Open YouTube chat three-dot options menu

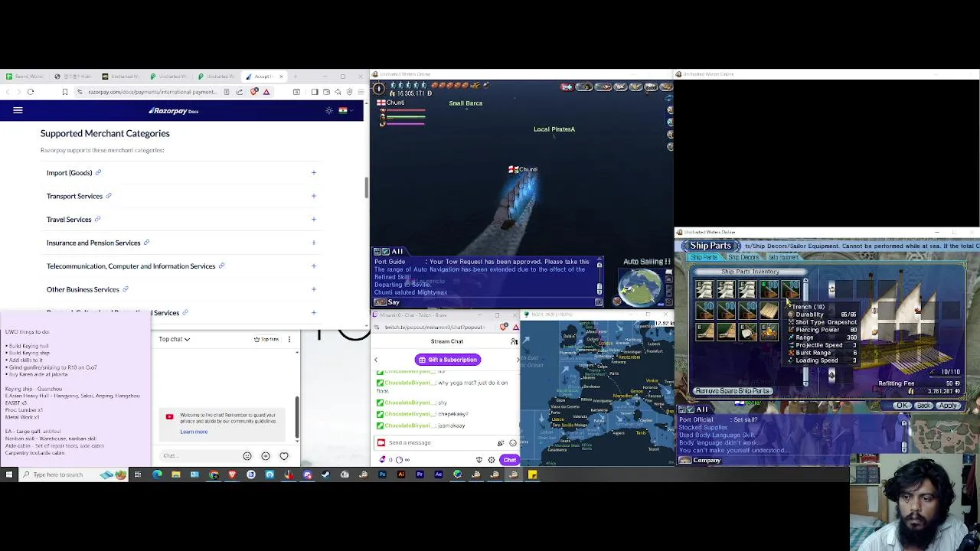click(x=289, y=339)
